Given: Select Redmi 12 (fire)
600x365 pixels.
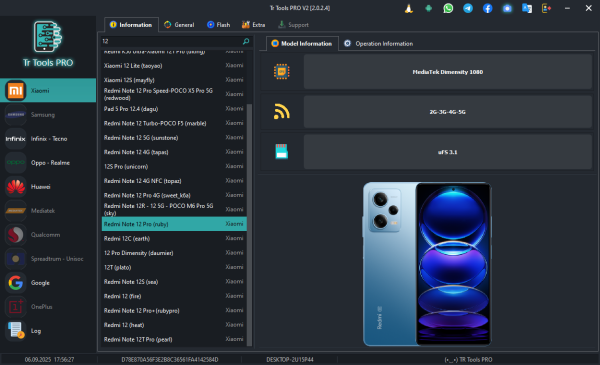Looking at the screenshot, I should (x=174, y=296).
